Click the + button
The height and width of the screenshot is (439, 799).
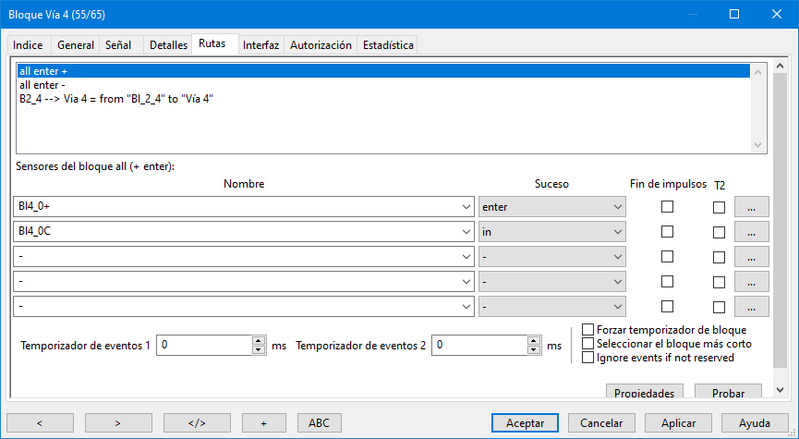tap(264, 423)
